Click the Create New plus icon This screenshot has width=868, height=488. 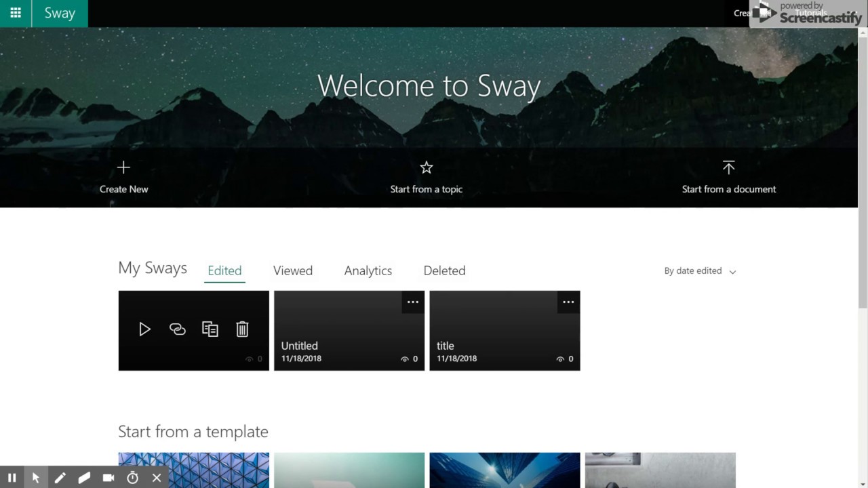[123, 167]
